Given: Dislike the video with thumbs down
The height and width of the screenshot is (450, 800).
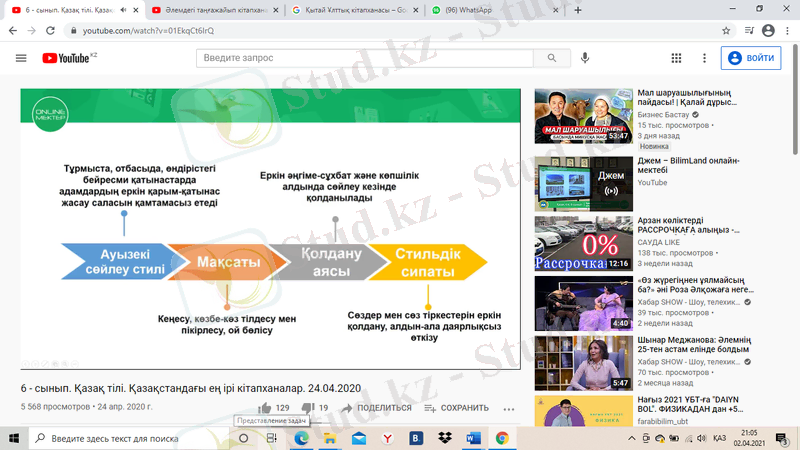Looking at the screenshot, I should (308, 408).
